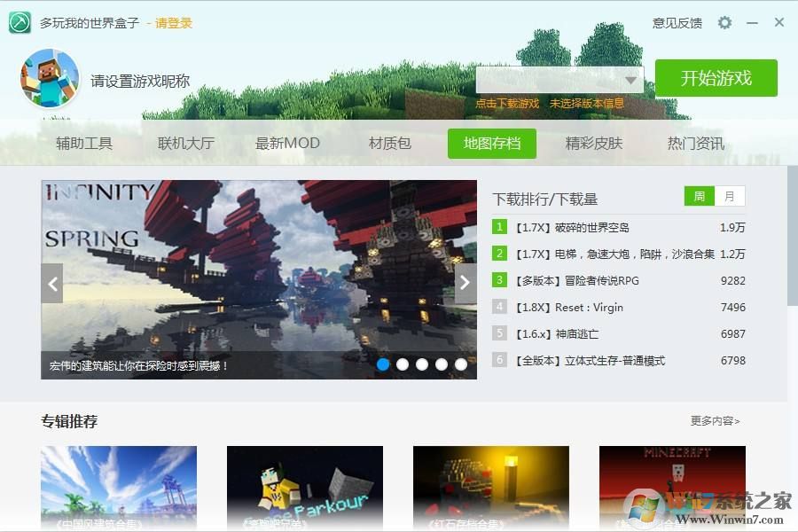Screen dimensions: 798x532
Task: Click the 中国风建筑合集 album thumbnail
Action: tap(120, 487)
